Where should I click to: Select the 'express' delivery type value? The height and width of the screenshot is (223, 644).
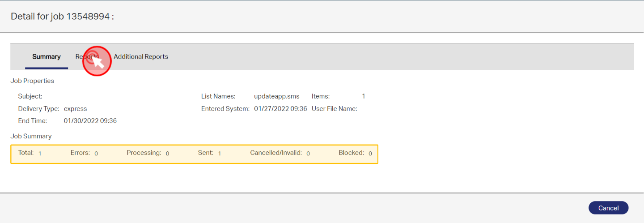75,109
